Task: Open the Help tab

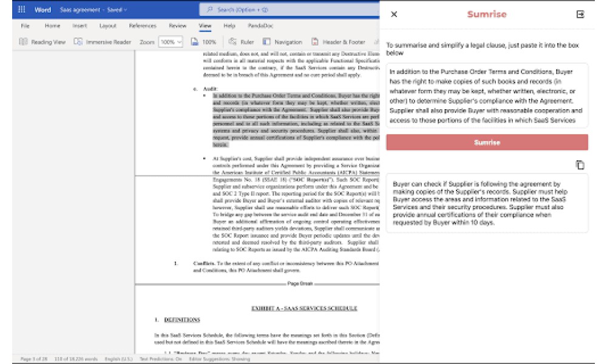Action: 229,25
